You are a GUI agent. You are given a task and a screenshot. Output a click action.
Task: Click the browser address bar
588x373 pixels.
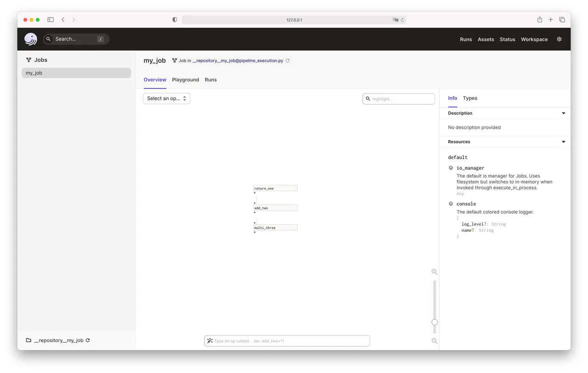(294, 20)
